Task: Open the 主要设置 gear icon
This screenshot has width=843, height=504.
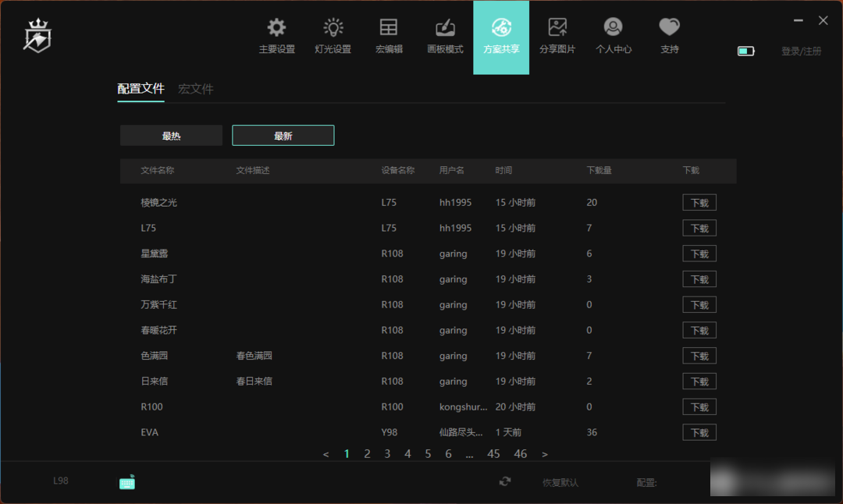Action: [277, 27]
